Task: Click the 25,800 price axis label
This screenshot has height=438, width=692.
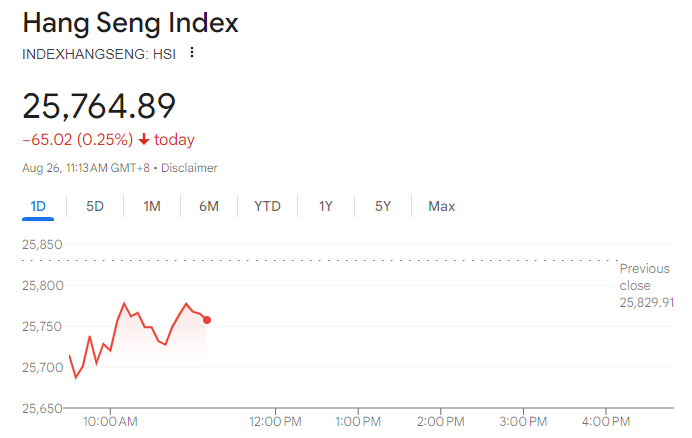Action: coord(42,286)
